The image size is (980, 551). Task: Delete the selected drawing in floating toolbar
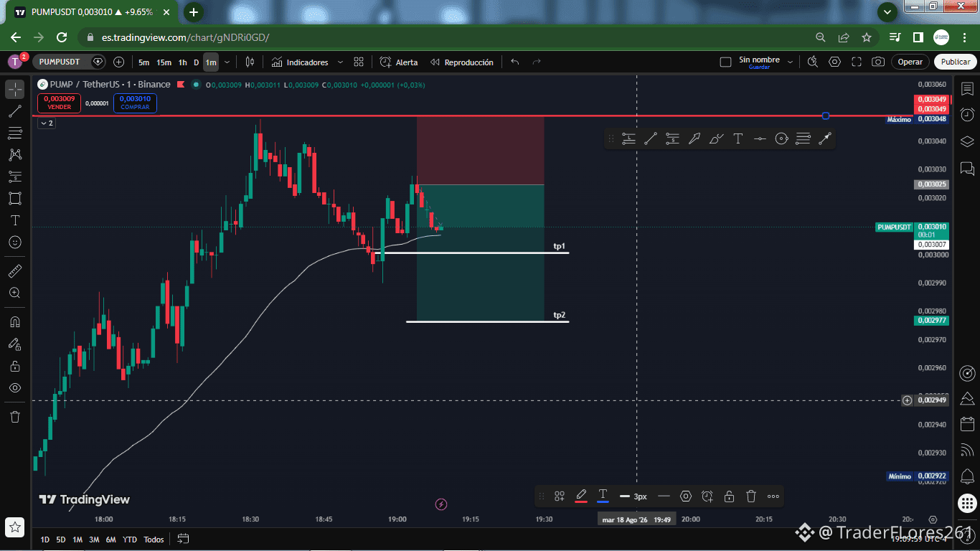[x=751, y=496]
